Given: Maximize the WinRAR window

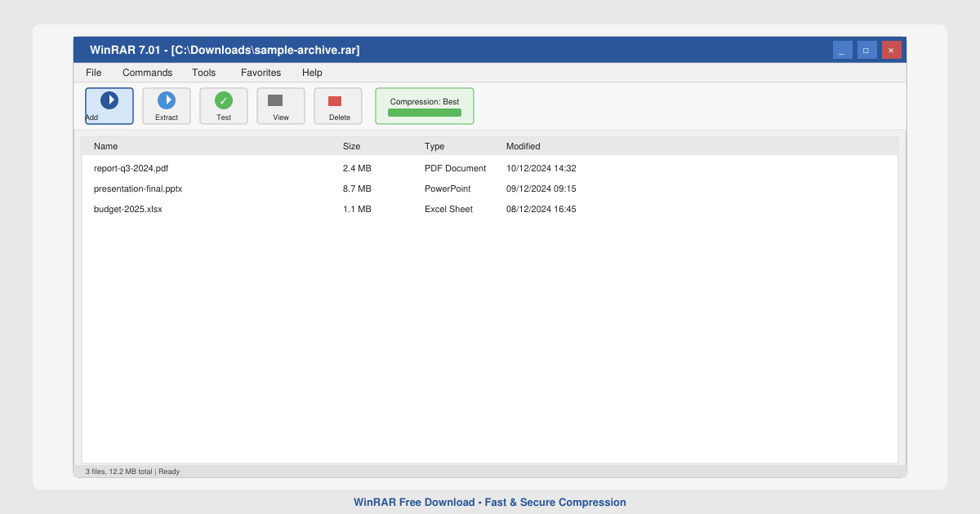Looking at the screenshot, I should click(867, 50).
